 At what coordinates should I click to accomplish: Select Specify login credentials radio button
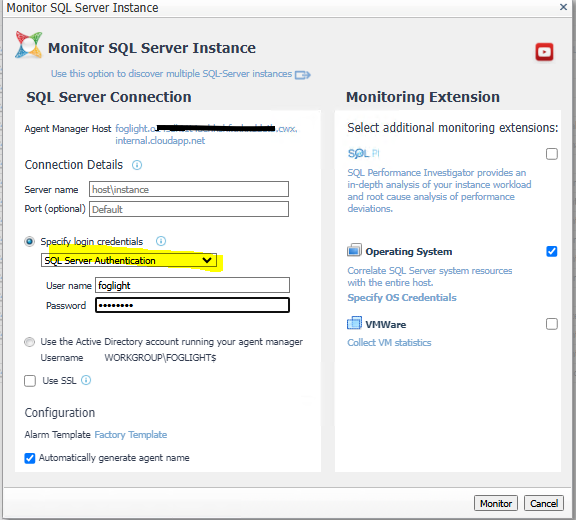(29, 242)
